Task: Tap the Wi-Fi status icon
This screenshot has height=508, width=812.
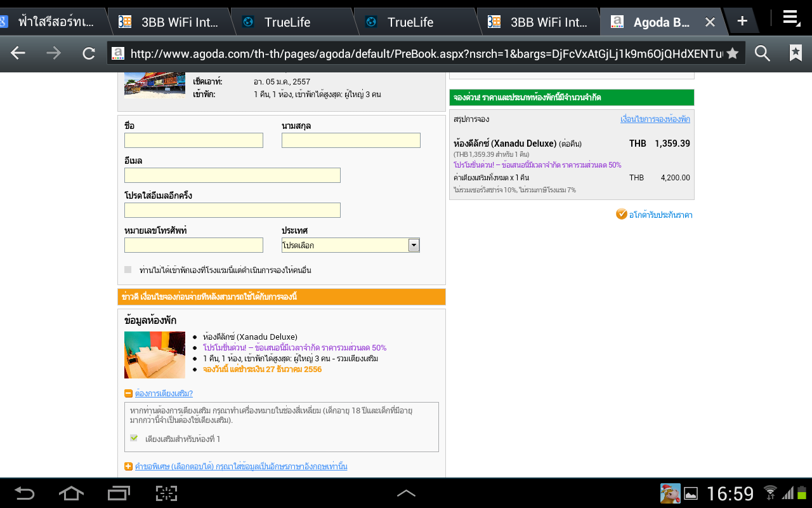Action: pos(770,493)
